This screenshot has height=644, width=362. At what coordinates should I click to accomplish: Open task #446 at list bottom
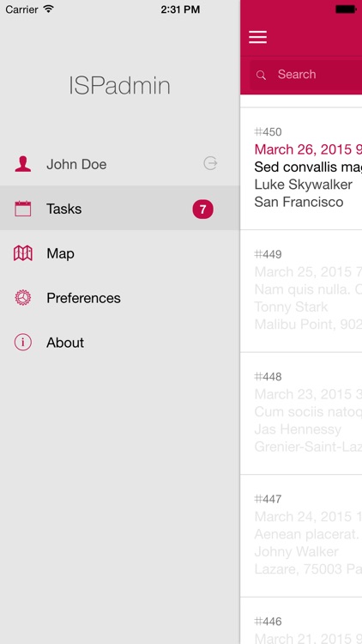tap(301, 621)
